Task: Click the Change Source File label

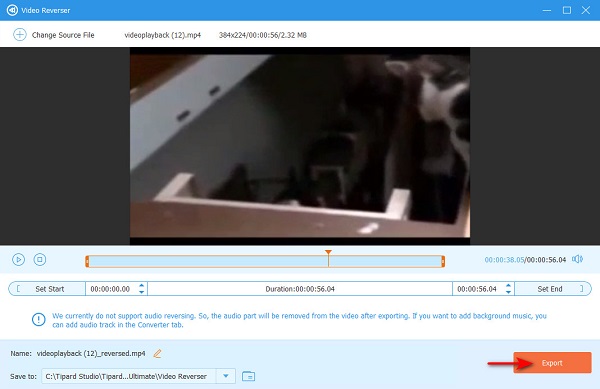Action: click(63, 35)
